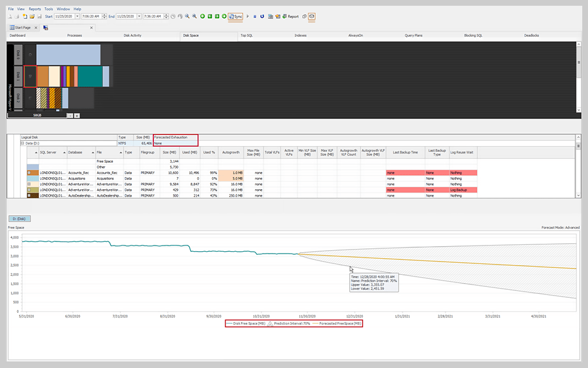Image resolution: width=588 pixels, height=368 pixels.
Task: Collapse the Data (D:) logical disk row
Action: (22, 143)
